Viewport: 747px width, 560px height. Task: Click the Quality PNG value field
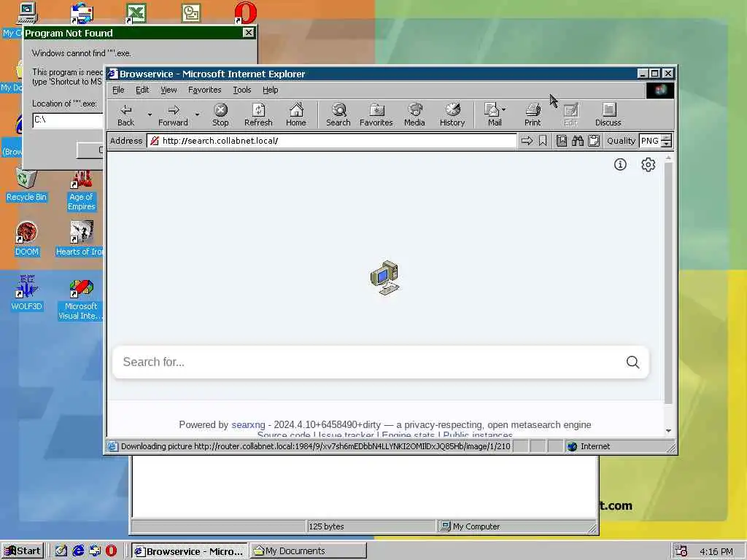tap(650, 141)
